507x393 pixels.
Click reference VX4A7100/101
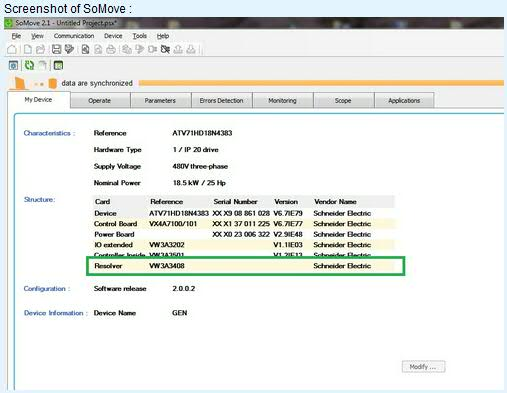pos(173,224)
